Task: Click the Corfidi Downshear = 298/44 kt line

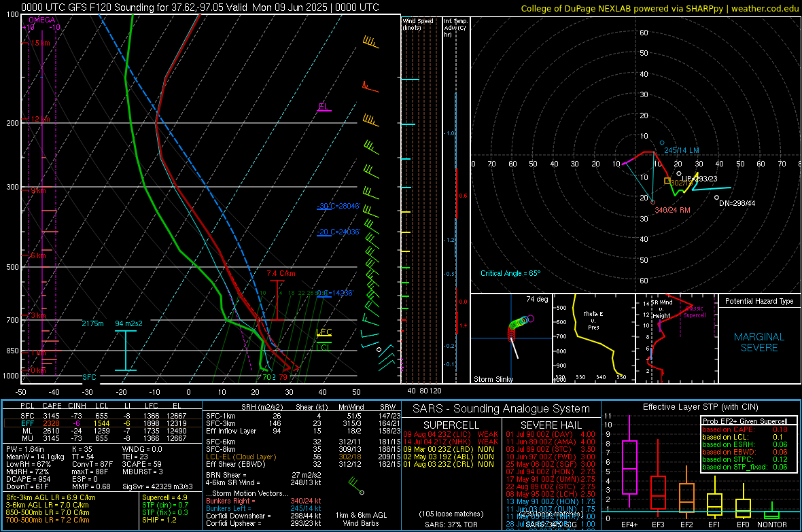Action: pos(264,516)
